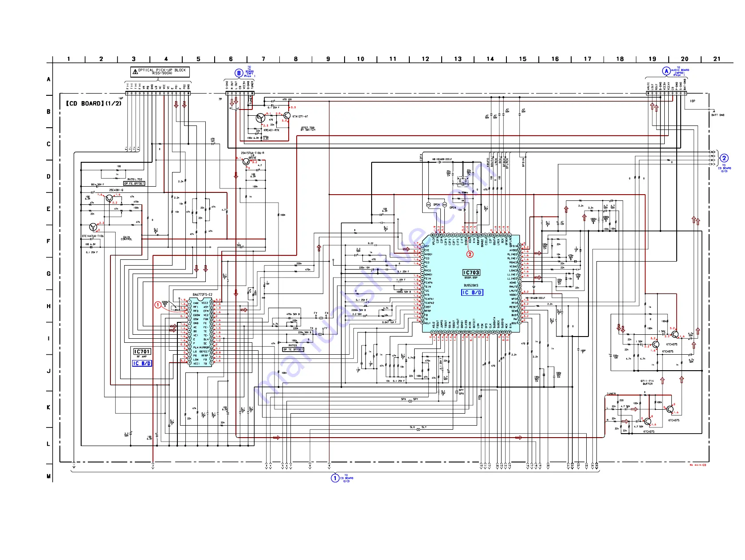Viewport: 745px width, 560px height.
Task: Click the warning triangle in the Optical Pick-Up box
Action: pos(135,71)
